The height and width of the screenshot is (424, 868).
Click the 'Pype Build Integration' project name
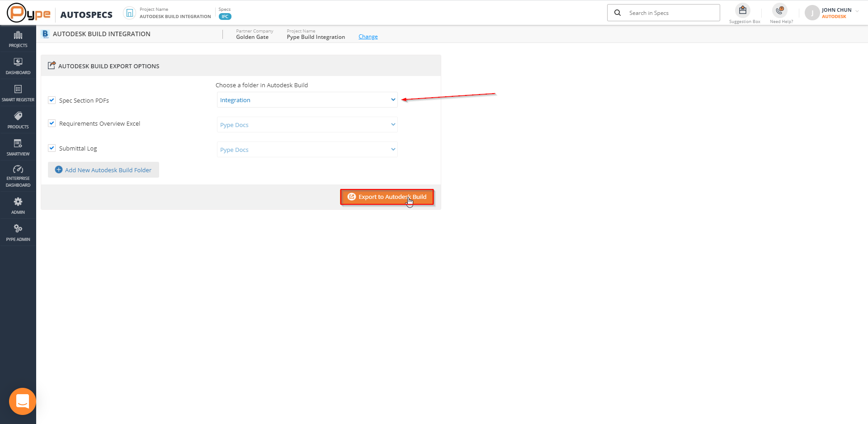coord(316,37)
